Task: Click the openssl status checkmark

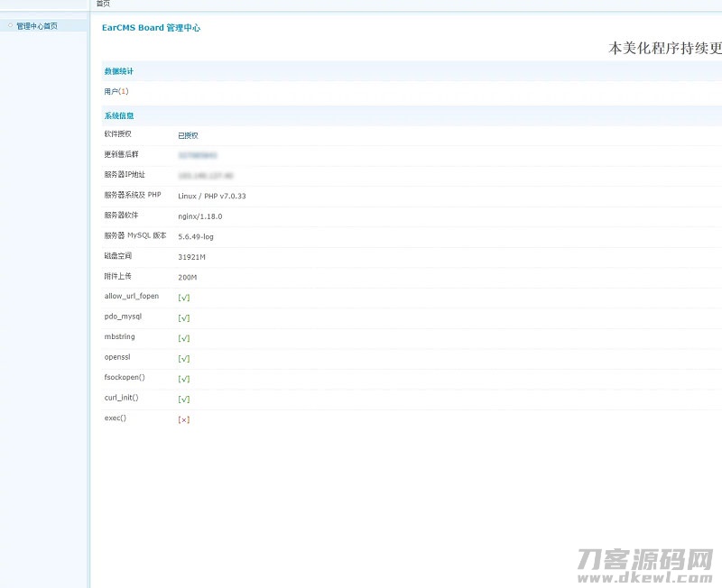Action: point(184,359)
